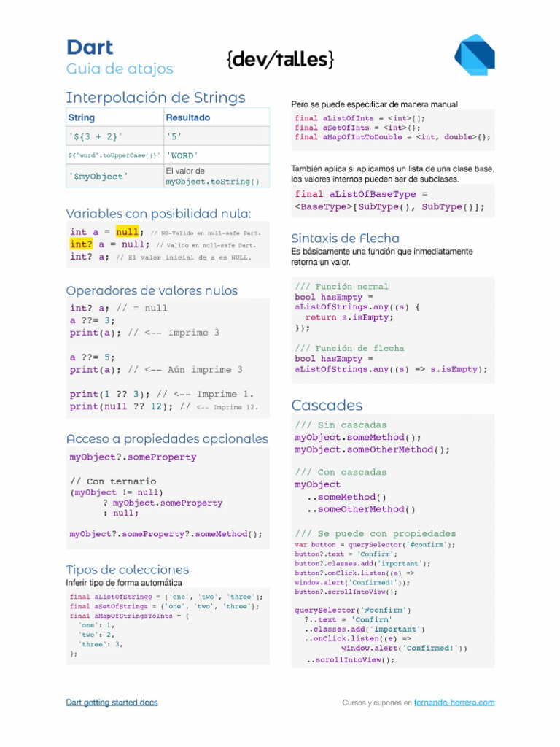Click the Acceso a propiedades opcionales heading

coord(167,439)
